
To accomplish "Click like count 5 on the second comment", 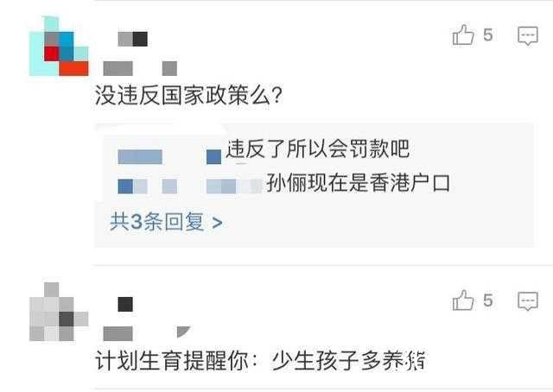I will point(488,300).
